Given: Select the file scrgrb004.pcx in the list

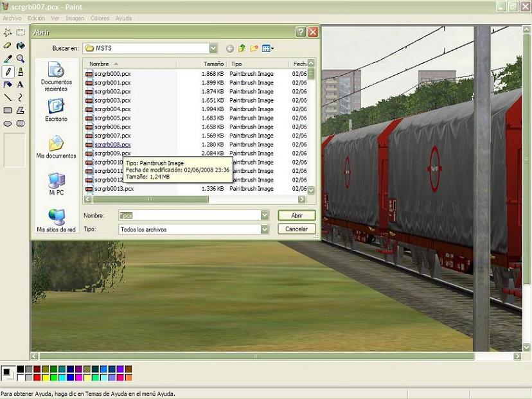Looking at the screenshot, I should pos(112,109).
